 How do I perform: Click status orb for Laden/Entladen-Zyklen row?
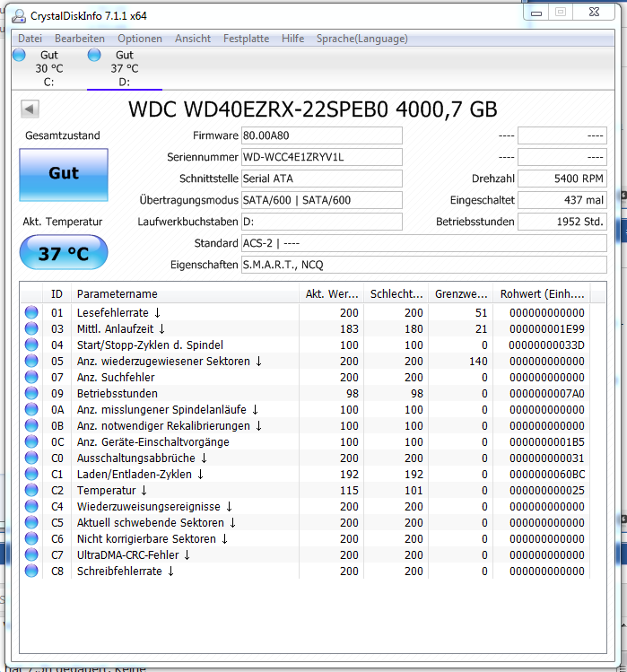pyautogui.click(x=31, y=474)
